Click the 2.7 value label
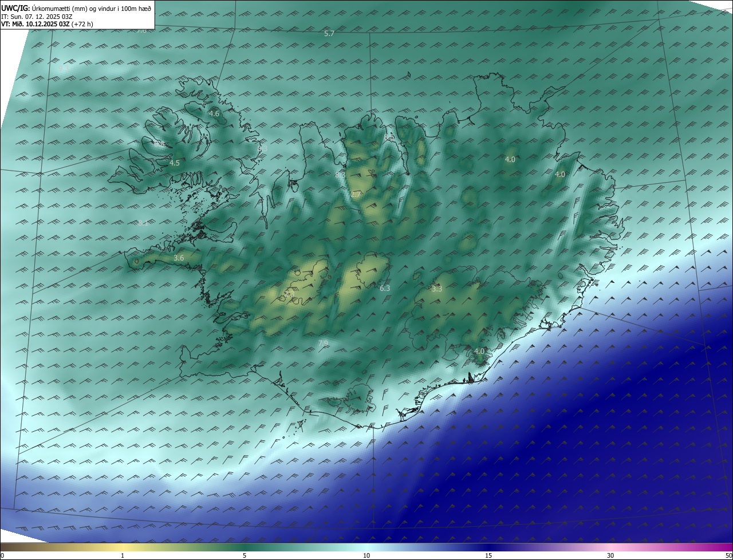Screen dimensions: 733x560 [x=356, y=195]
